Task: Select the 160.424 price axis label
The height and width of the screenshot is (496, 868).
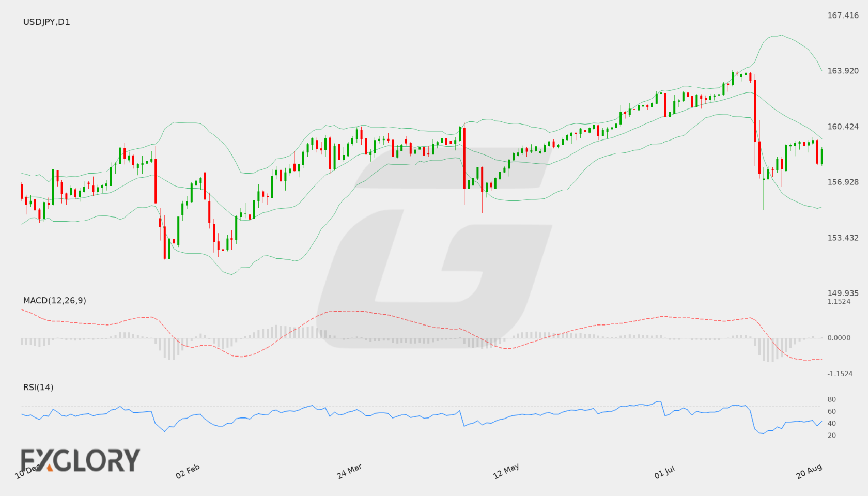Action: [x=843, y=127]
